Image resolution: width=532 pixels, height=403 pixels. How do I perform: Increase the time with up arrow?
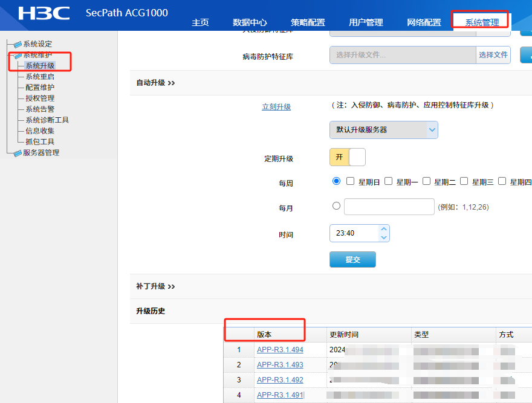(x=384, y=229)
